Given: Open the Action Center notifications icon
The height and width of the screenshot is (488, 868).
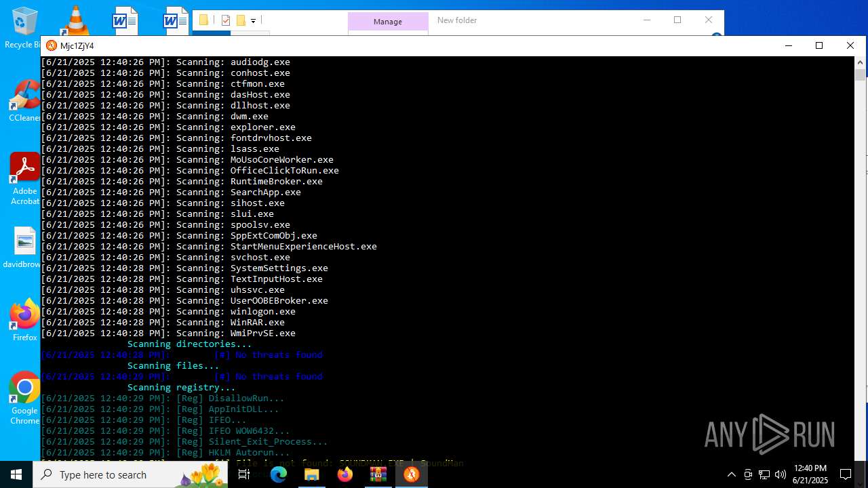Looking at the screenshot, I should (846, 474).
